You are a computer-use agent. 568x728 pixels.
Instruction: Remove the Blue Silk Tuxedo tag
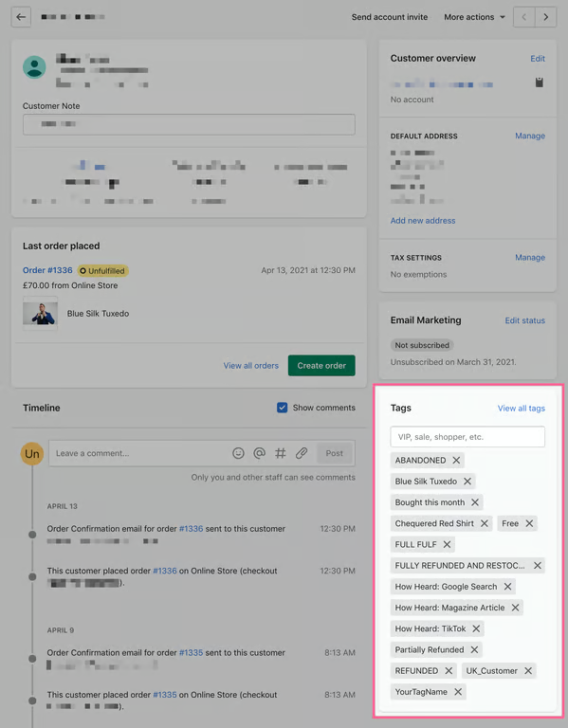[x=467, y=481]
